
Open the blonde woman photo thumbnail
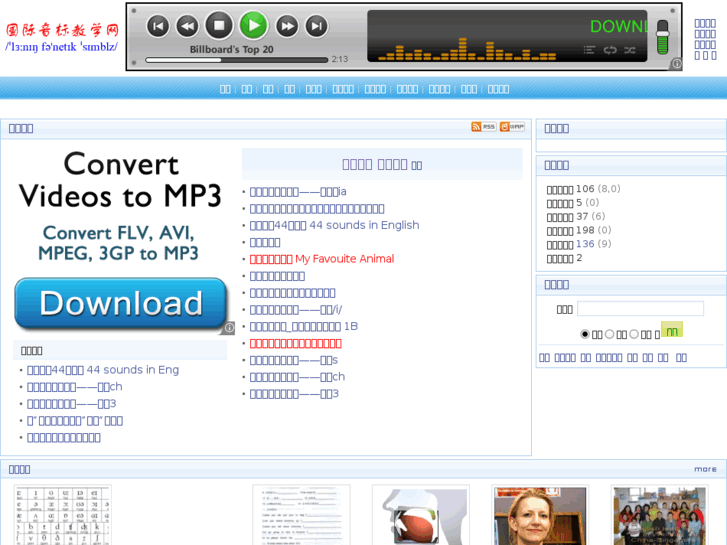pyautogui.click(x=540, y=515)
